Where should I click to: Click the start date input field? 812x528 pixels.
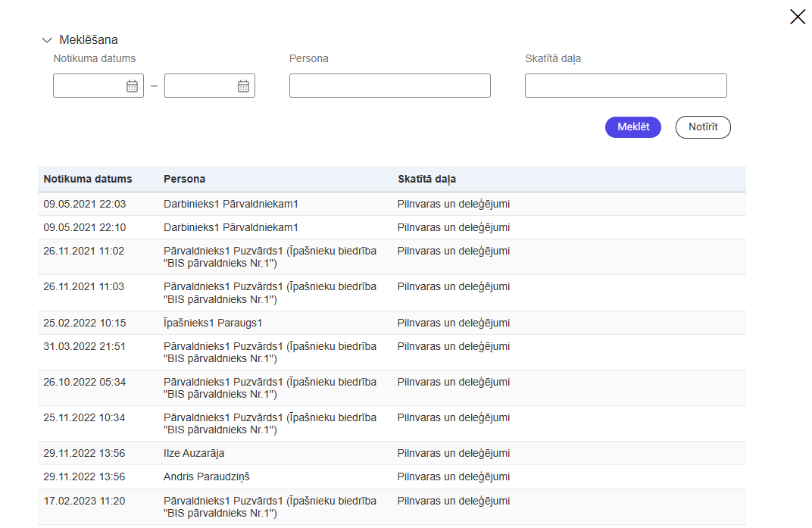click(89, 86)
